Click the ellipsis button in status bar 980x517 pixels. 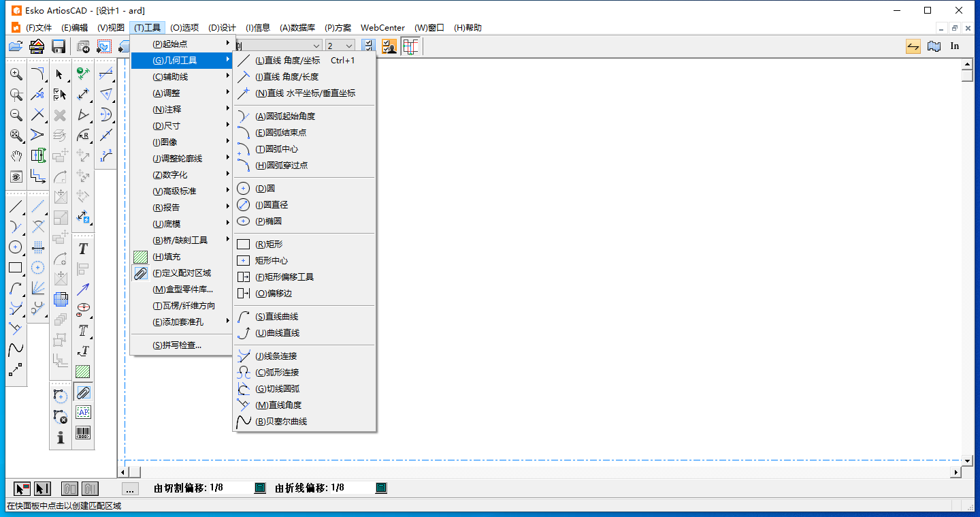click(130, 488)
